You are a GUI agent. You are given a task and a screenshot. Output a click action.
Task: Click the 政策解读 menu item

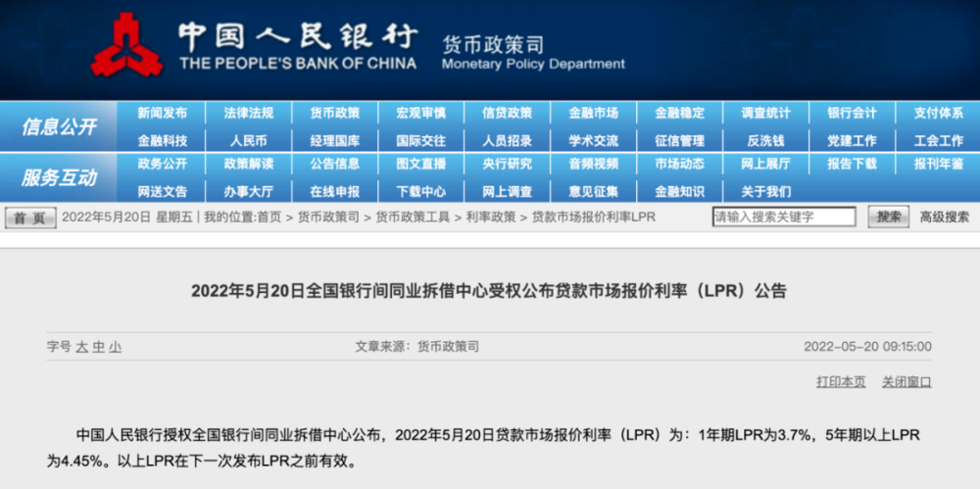pyautogui.click(x=249, y=165)
